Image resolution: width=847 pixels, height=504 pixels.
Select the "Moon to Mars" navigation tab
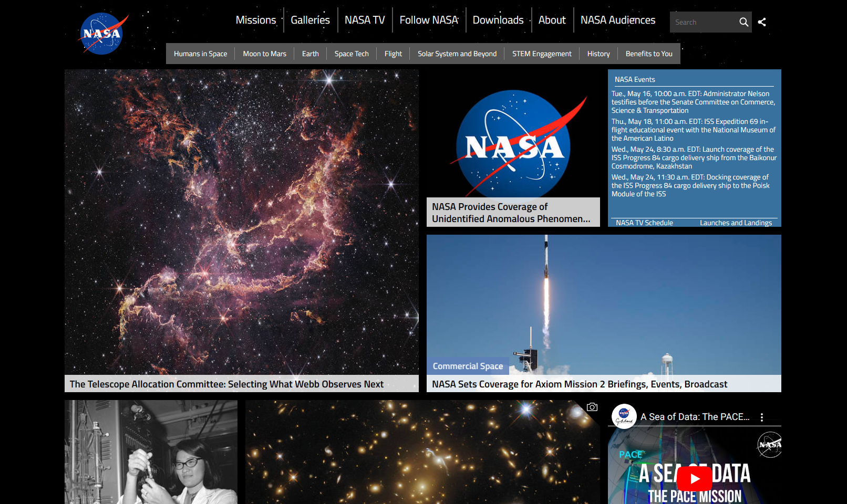264,53
